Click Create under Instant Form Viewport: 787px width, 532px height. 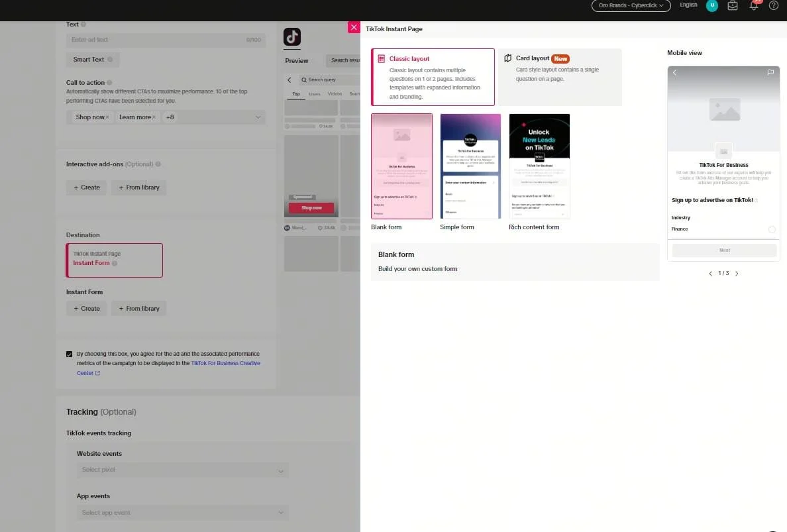point(86,309)
